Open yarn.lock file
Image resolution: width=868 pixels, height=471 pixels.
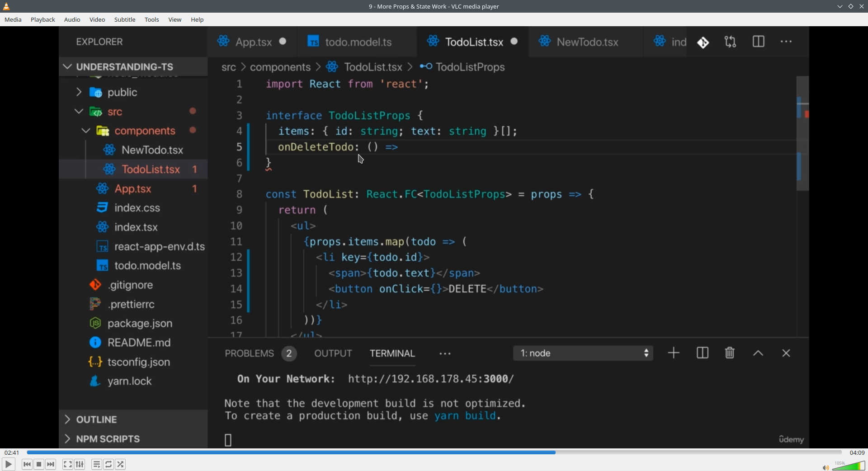coord(133,381)
